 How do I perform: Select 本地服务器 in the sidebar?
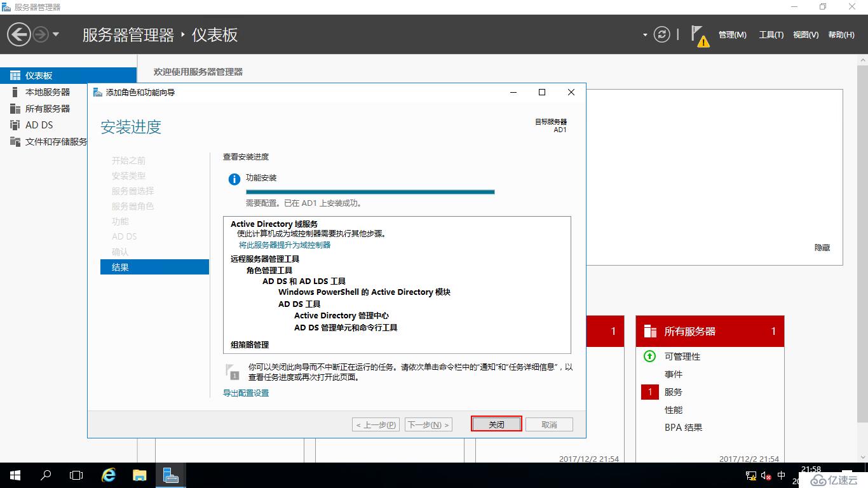(48, 92)
